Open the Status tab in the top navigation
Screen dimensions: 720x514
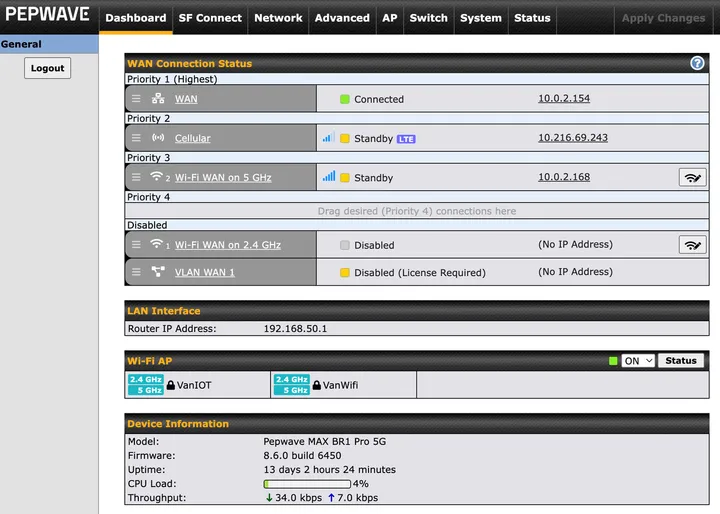click(x=532, y=18)
